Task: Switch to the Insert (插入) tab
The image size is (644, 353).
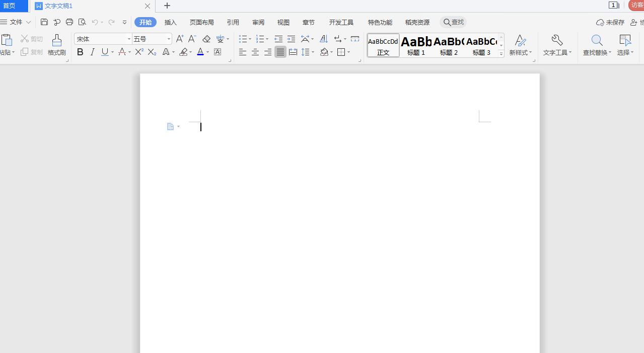Action: [171, 22]
